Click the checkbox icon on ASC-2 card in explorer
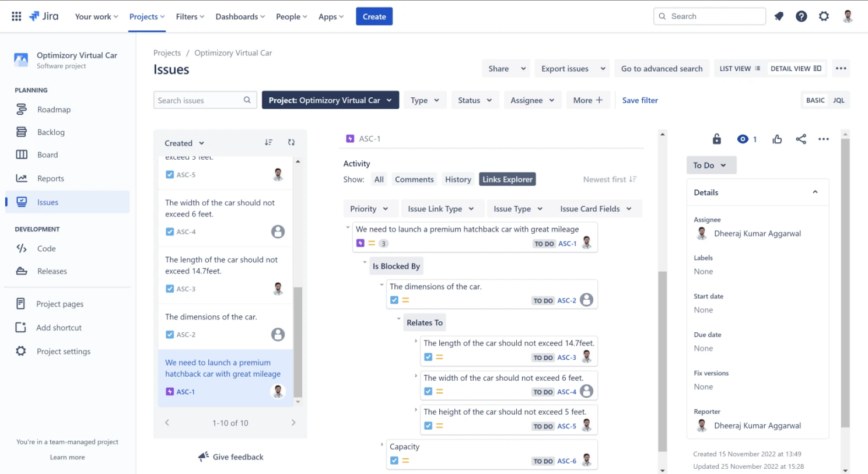The width and height of the screenshot is (868, 474). (394, 300)
